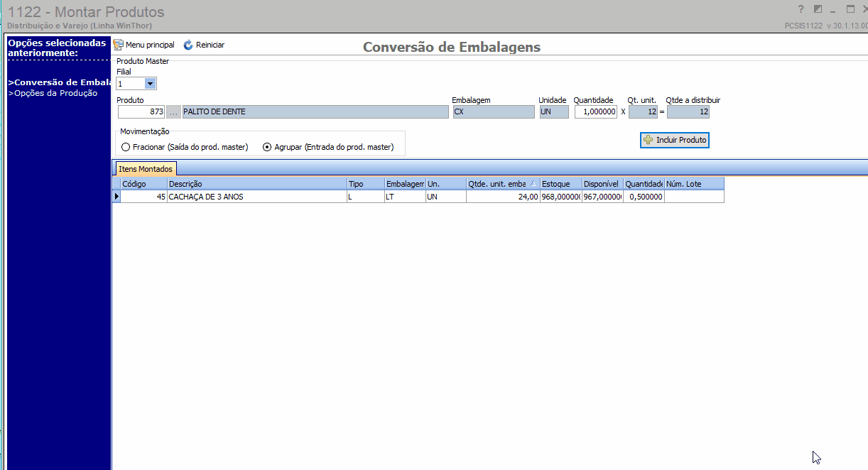The height and width of the screenshot is (470, 868).
Task: Select Agrupar (Entrada do prod. master)
Action: click(x=328, y=147)
